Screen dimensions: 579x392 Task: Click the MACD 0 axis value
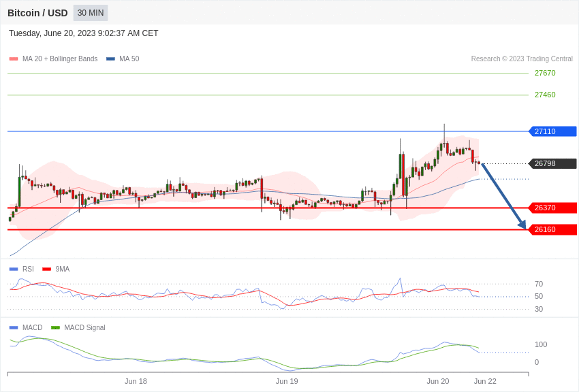point(537,362)
